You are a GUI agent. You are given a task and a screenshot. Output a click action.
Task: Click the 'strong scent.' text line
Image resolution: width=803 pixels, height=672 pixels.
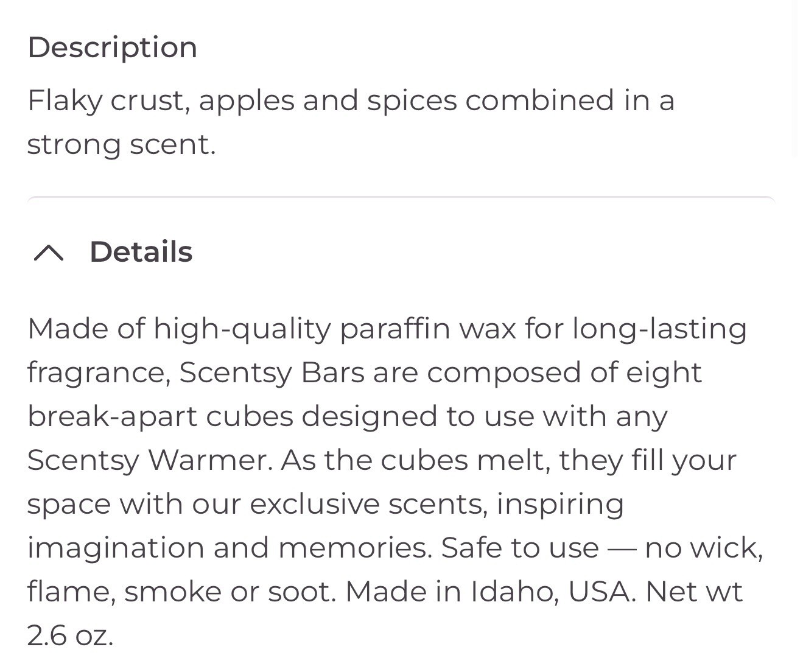[x=121, y=145]
